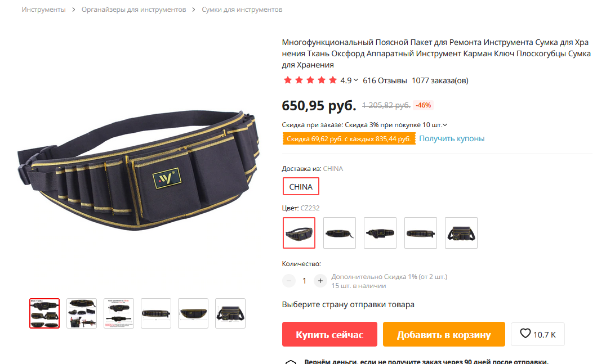Open the first gallery thumbnail
This screenshot has width=597, height=364.
point(44,313)
